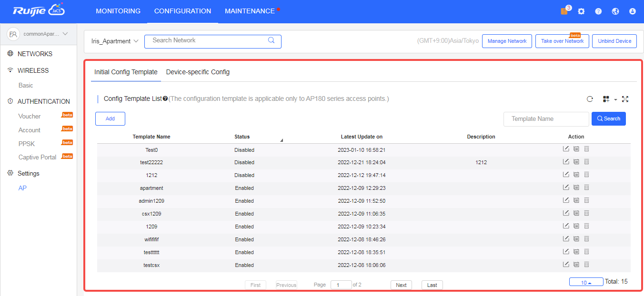Open the language globe icon

click(615, 11)
